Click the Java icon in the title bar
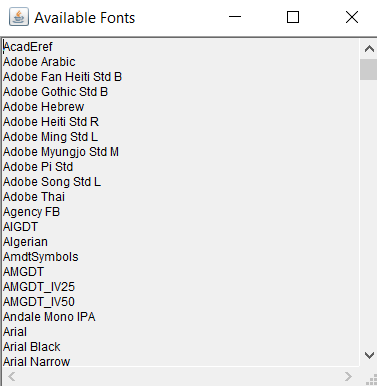The height and width of the screenshot is (386, 377). point(19,17)
